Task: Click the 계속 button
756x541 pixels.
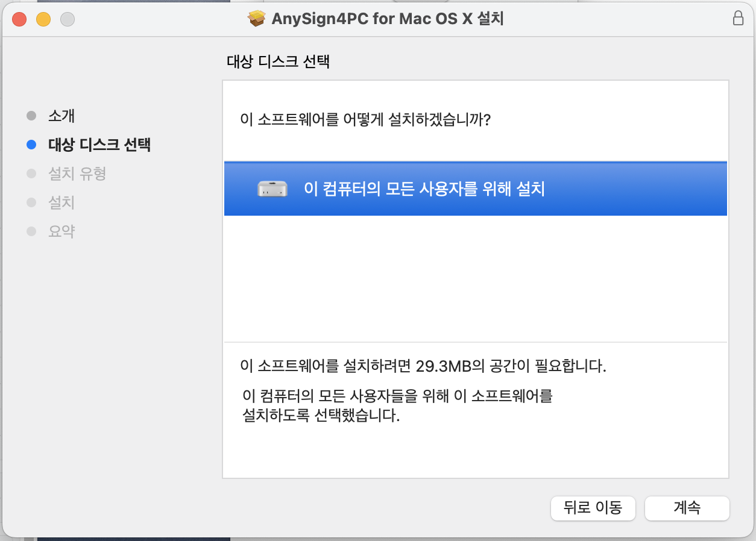Action: 687,508
